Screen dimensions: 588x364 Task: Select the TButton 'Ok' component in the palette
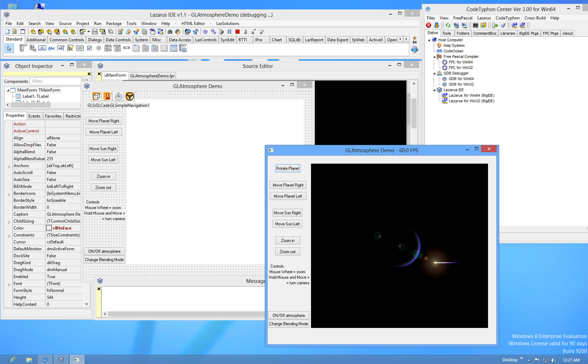click(42, 48)
